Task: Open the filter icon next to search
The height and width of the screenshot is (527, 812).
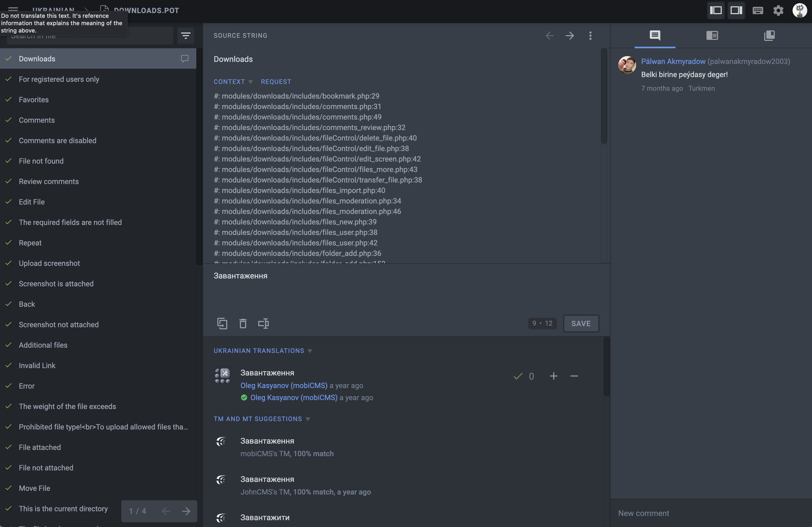Action: [186, 36]
